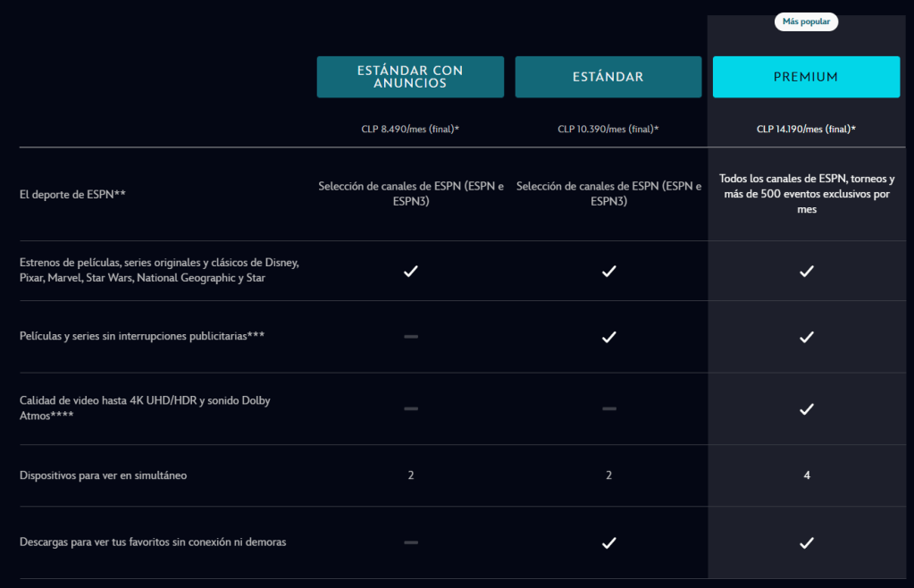Image resolution: width=914 pixels, height=588 pixels.
Task: Click Premium simultaneous devices value 4
Action: point(807,475)
